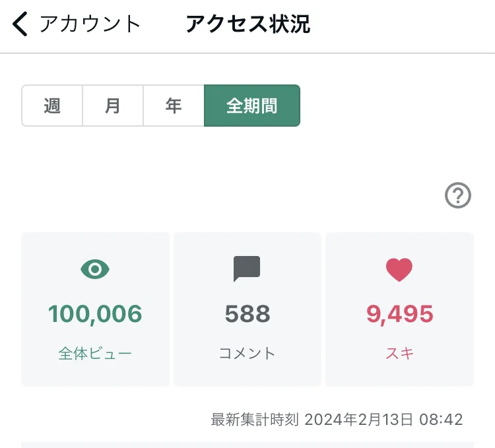The height and width of the screenshot is (448, 495).
Task: Tap the アクセス状況 page title
Action: click(248, 24)
